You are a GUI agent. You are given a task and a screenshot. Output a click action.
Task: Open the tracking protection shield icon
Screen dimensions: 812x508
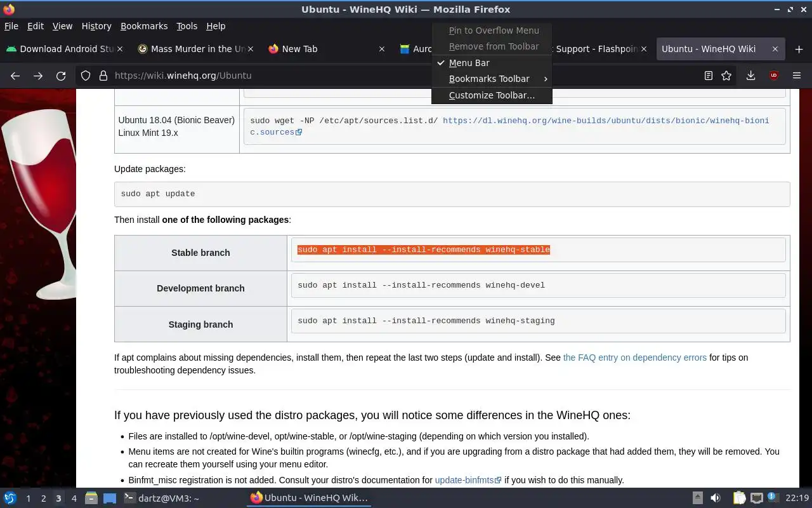[x=86, y=76]
